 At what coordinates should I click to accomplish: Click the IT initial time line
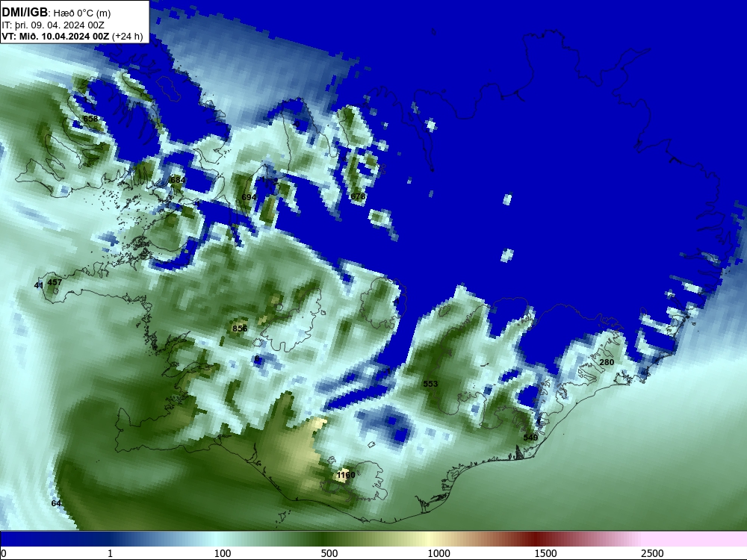(53, 25)
